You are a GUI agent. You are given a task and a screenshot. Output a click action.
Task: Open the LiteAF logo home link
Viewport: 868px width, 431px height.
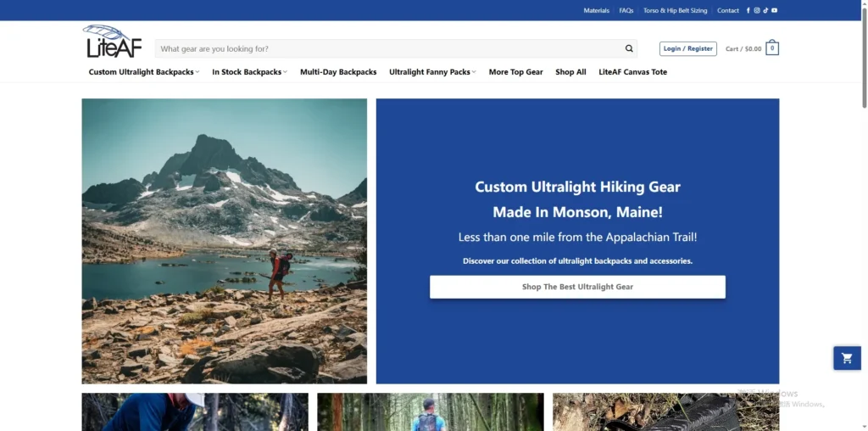pyautogui.click(x=113, y=42)
